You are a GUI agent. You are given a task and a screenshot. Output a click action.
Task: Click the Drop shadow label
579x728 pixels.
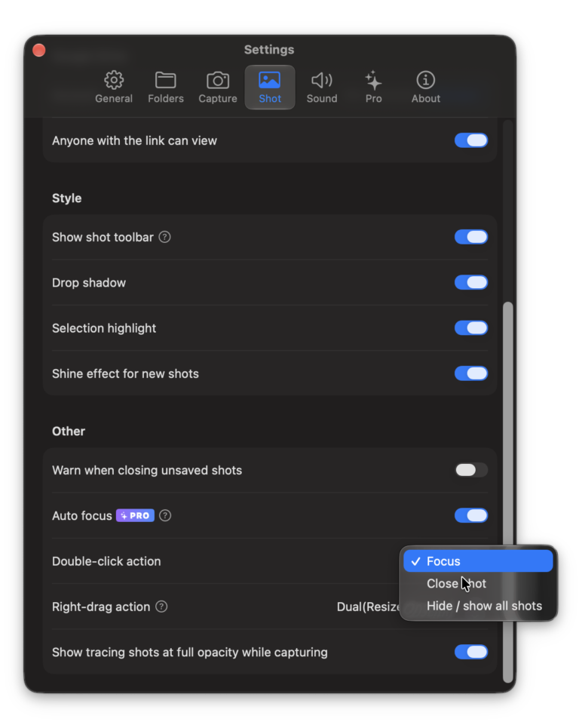pyautogui.click(x=89, y=283)
